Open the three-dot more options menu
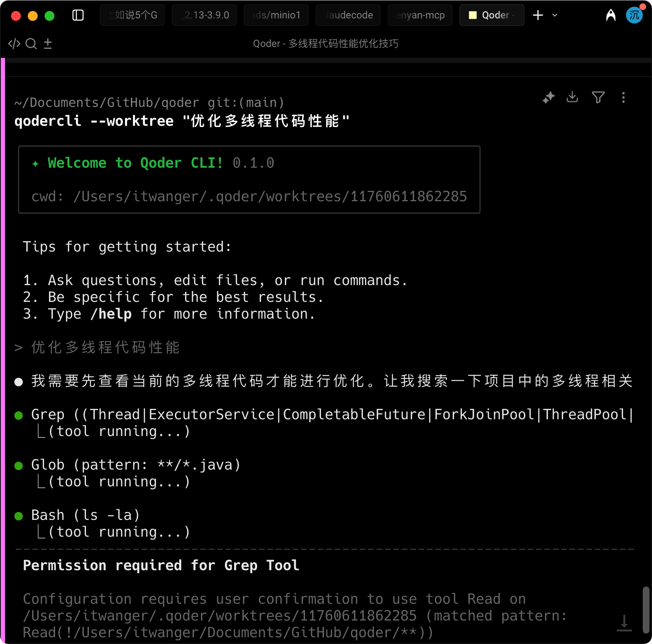 623,98
